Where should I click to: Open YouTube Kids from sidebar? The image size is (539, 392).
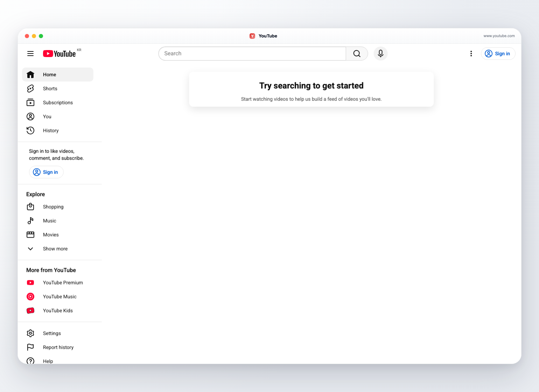tap(58, 310)
